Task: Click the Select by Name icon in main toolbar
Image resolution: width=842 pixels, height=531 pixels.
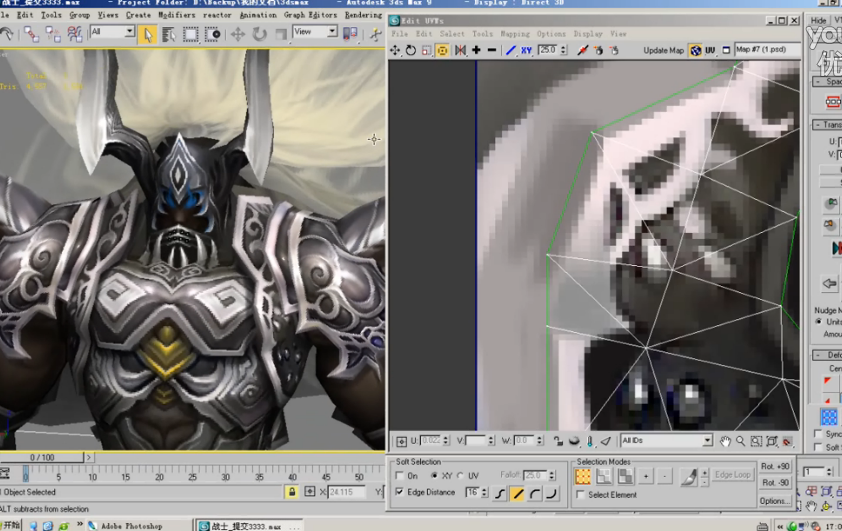Action: [x=169, y=34]
